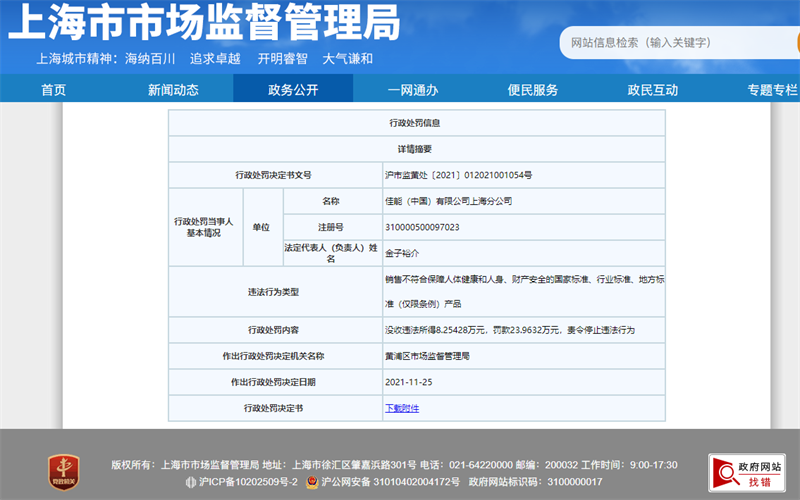This screenshot has height=500, width=800.
Task: Open the 专题专栏 navigation item
Action: click(x=772, y=89)
